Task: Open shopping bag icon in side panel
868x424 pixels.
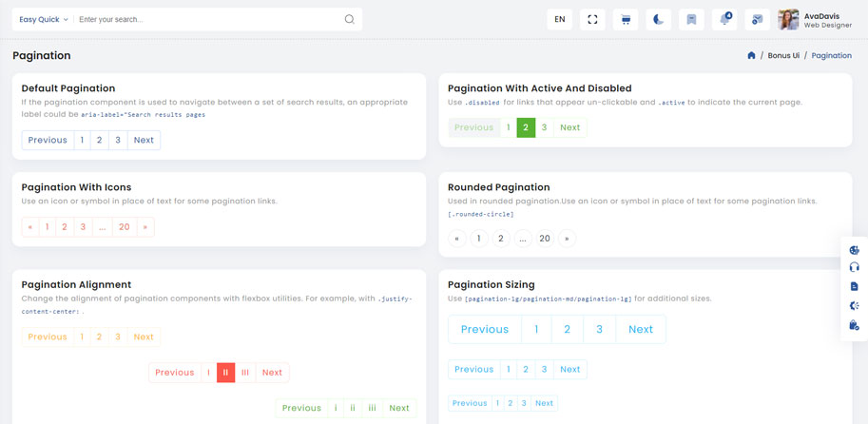Action: coord(854,325)
